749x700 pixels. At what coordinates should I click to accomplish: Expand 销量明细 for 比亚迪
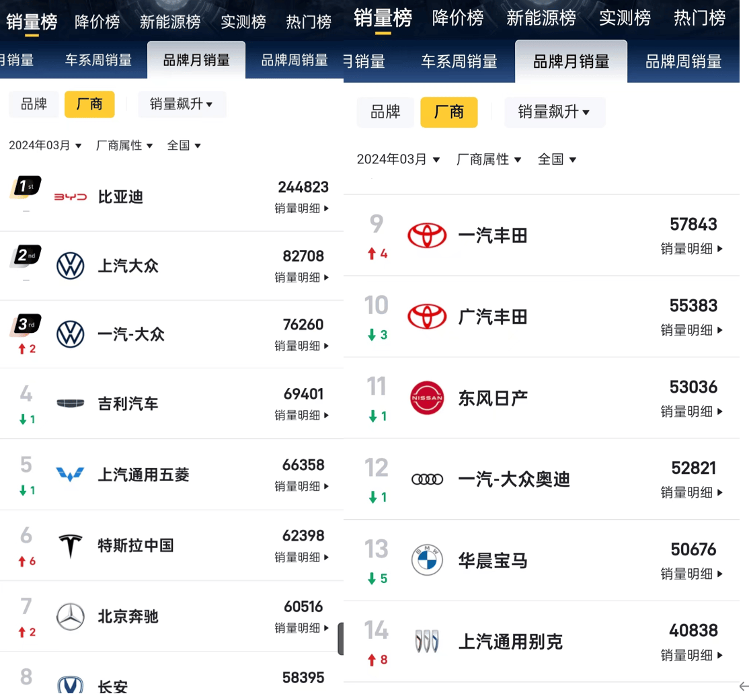(x=302, y=208)
